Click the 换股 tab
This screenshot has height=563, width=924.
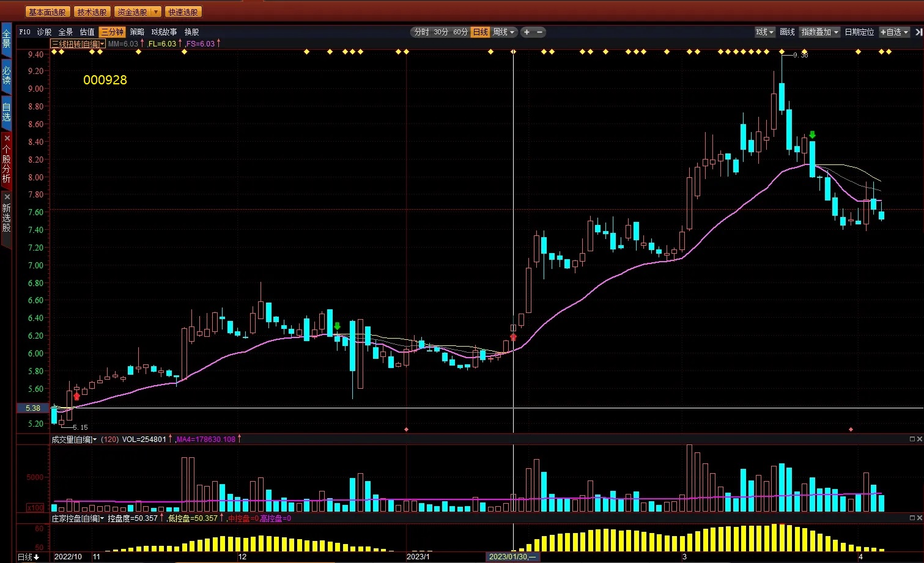point(191,32)
